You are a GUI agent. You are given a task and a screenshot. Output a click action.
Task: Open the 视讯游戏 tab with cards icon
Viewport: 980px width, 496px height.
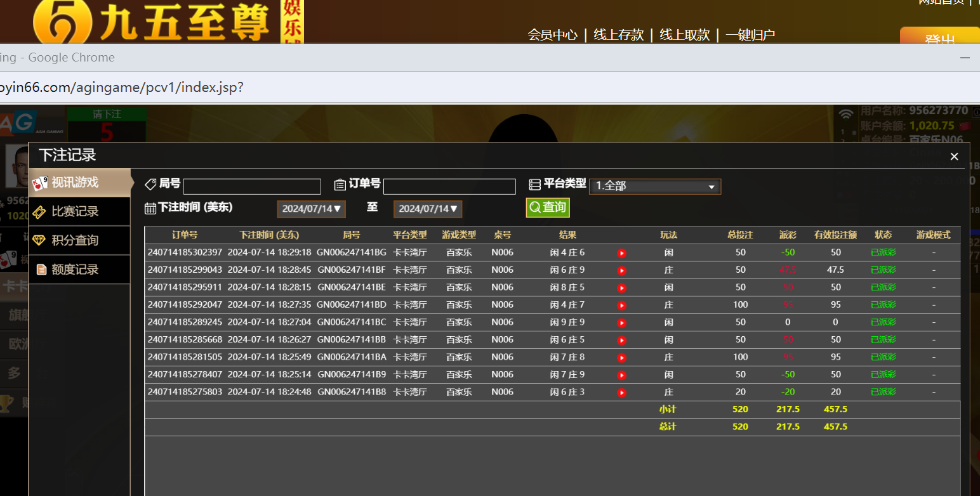click(x=79, y=183)
